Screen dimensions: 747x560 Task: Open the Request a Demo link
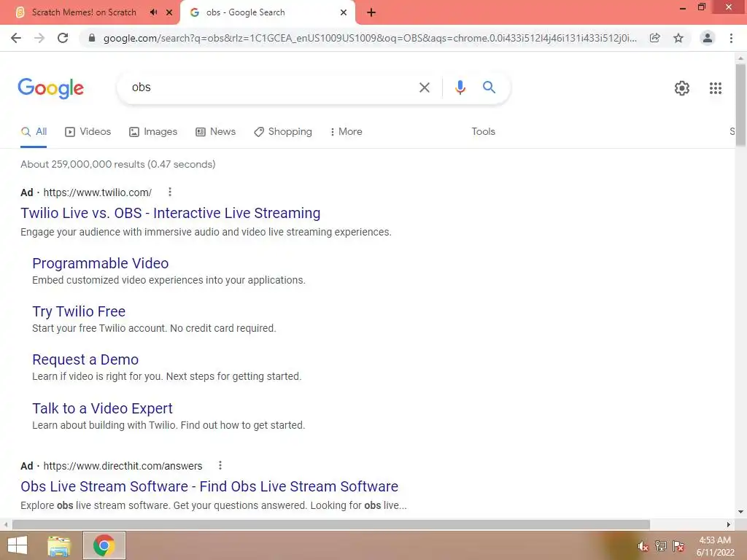86,359
